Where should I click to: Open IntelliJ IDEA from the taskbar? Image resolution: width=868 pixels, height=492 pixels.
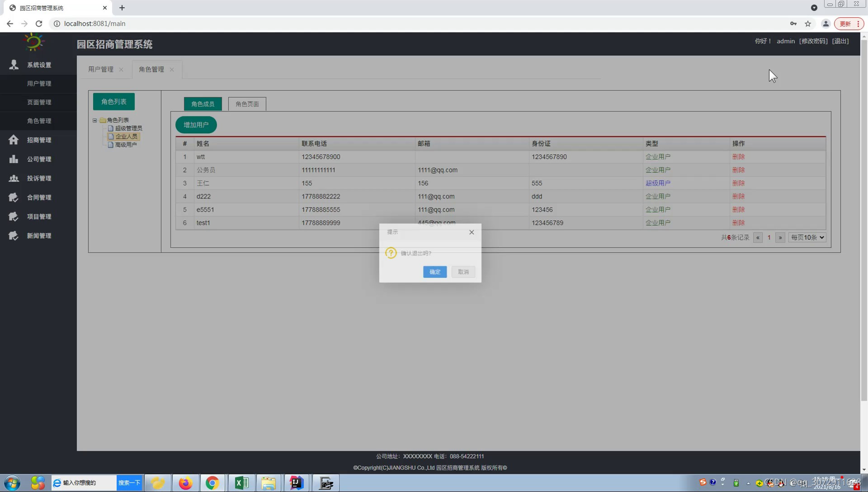coord(297,483)
